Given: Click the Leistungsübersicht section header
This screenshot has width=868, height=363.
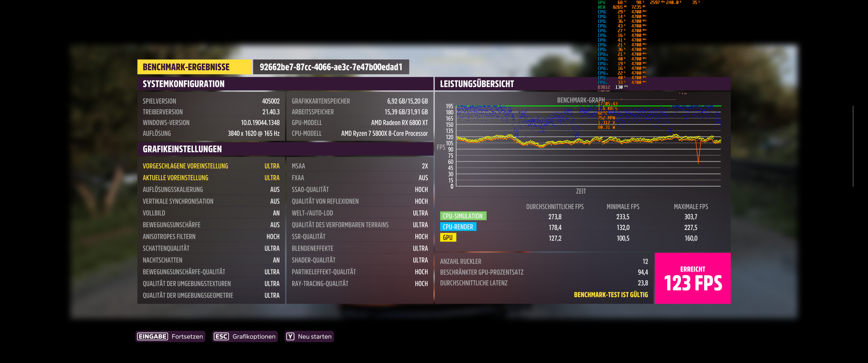Looking at the screenshot, I should pyautogui.click(x=477, y=84).
